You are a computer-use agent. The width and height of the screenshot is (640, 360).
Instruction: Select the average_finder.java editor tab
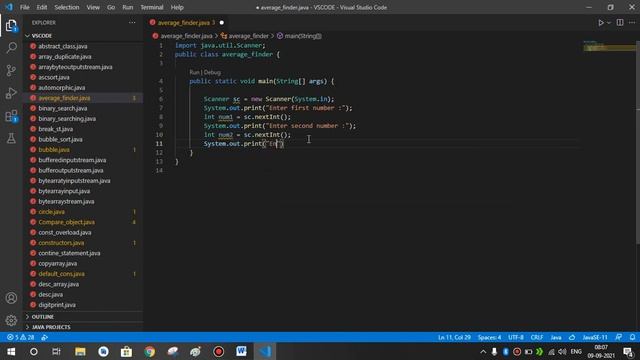(x=187, y=23)
